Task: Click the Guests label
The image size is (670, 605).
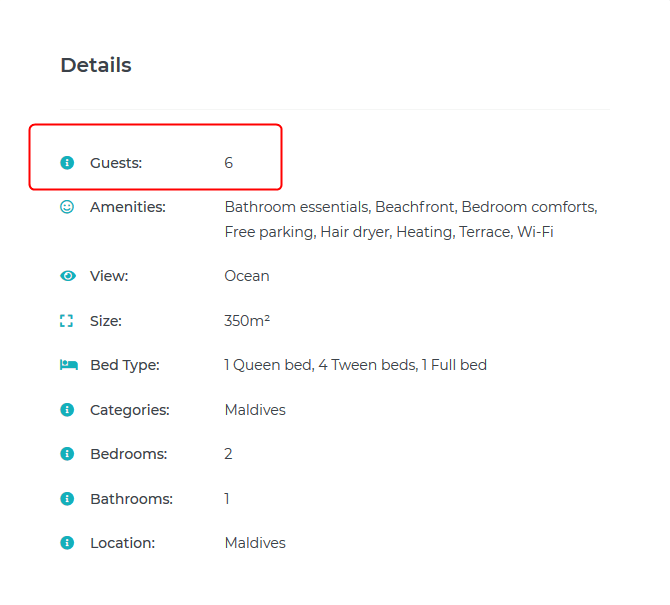Action: tap(116, 162)
